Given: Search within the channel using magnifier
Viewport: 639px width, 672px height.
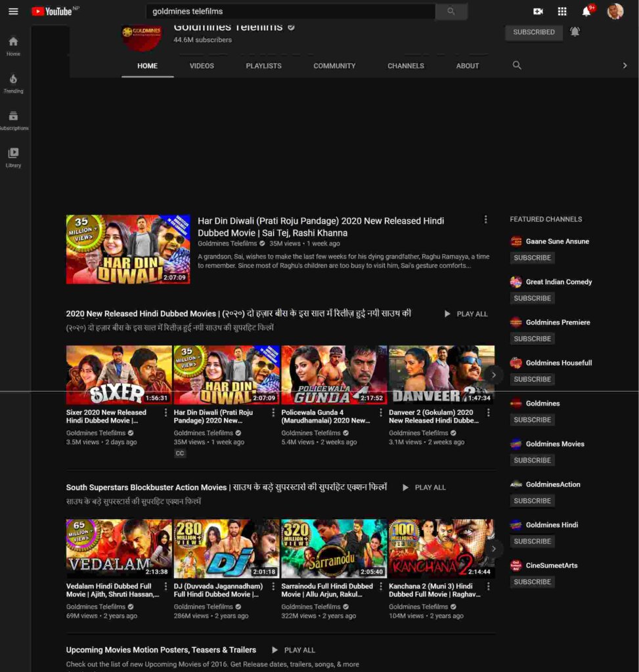Looking at the screenshot, I should click(x=517, y=65).
